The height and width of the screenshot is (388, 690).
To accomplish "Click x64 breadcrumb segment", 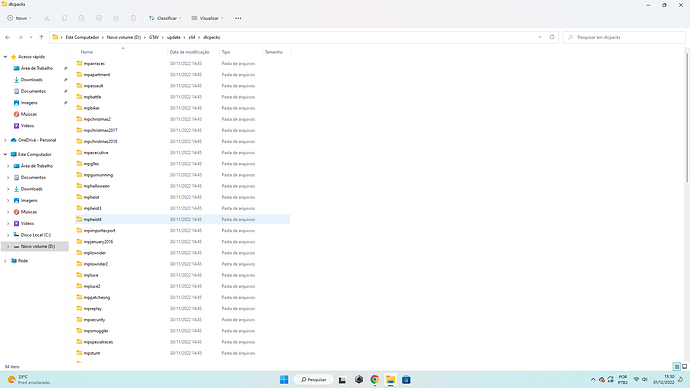I will pyautogui.click(x=192, y=37).
